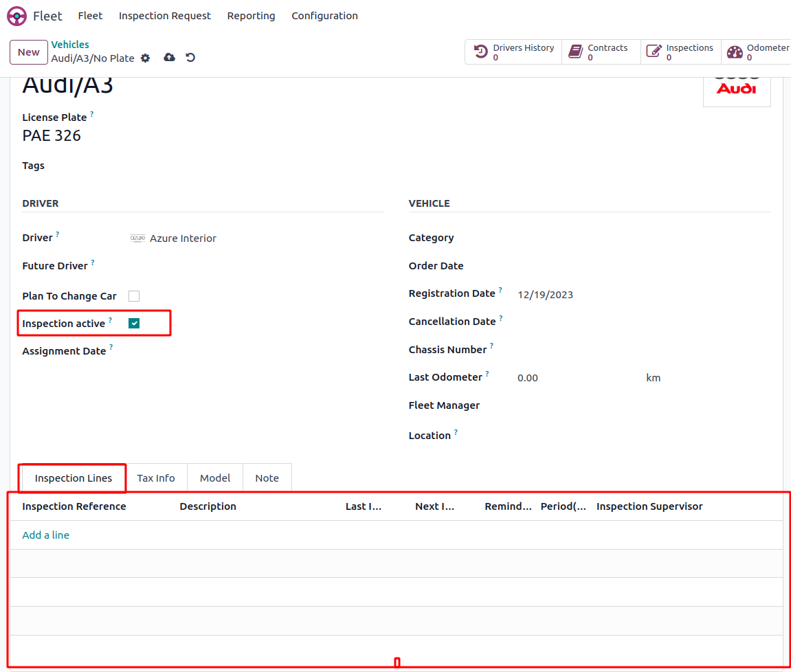Open the Fleet menu
The width and height of the screenshot is (791, 672).
pos(90,16)
